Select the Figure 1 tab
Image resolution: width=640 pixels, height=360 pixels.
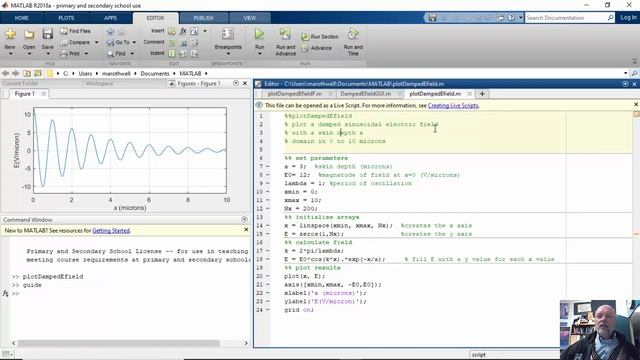point(24,94)
